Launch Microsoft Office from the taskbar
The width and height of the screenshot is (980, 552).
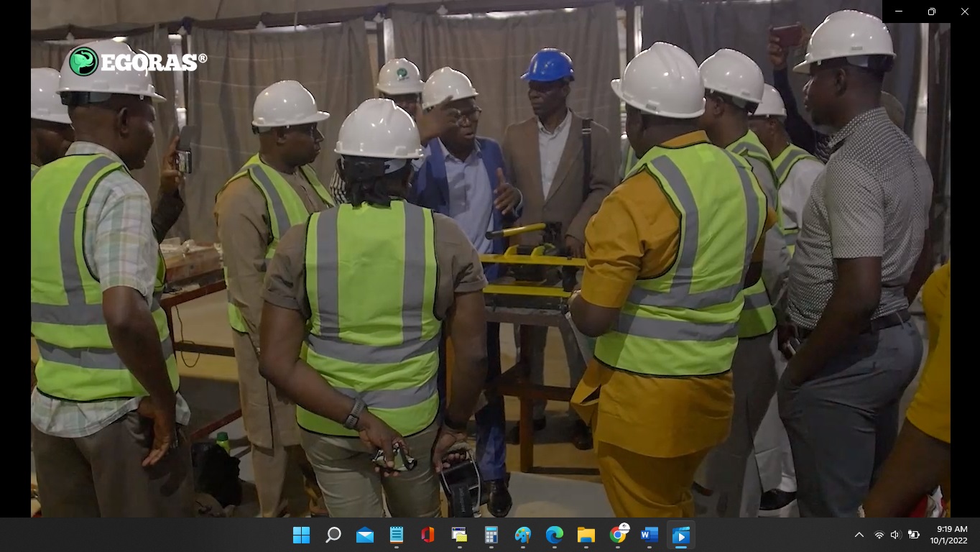click(x=428, y=535)
